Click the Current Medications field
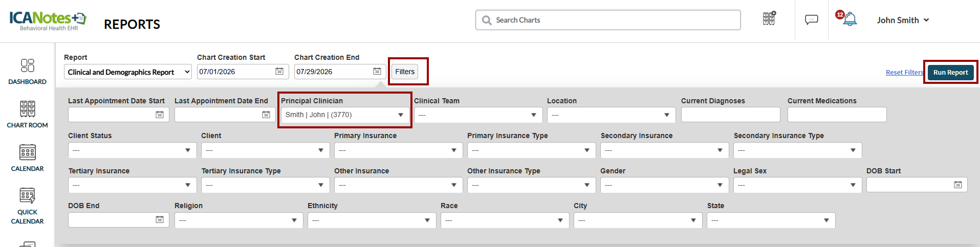 [x=837, y=115]
